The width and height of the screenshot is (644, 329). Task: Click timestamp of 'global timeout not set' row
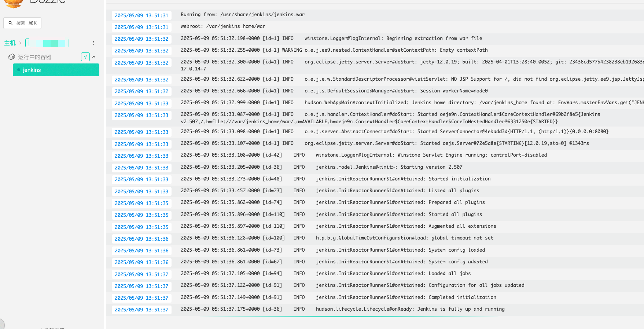pyautogui.click(x=141, y=239)
